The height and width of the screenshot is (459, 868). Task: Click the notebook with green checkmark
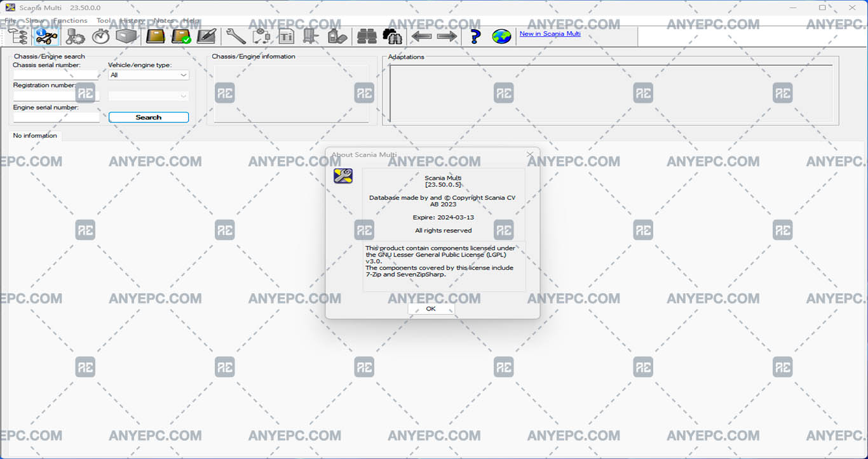(x=181, y=36)
